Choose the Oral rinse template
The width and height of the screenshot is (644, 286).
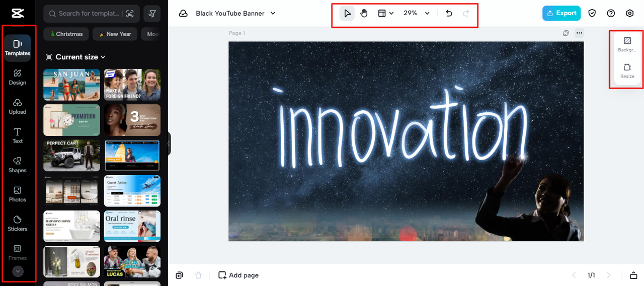click(132, 226)
